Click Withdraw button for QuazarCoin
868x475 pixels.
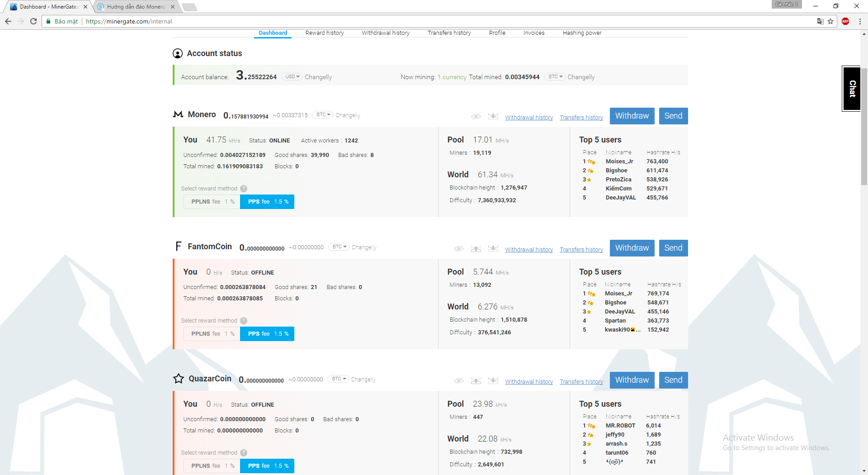[632, 380]
